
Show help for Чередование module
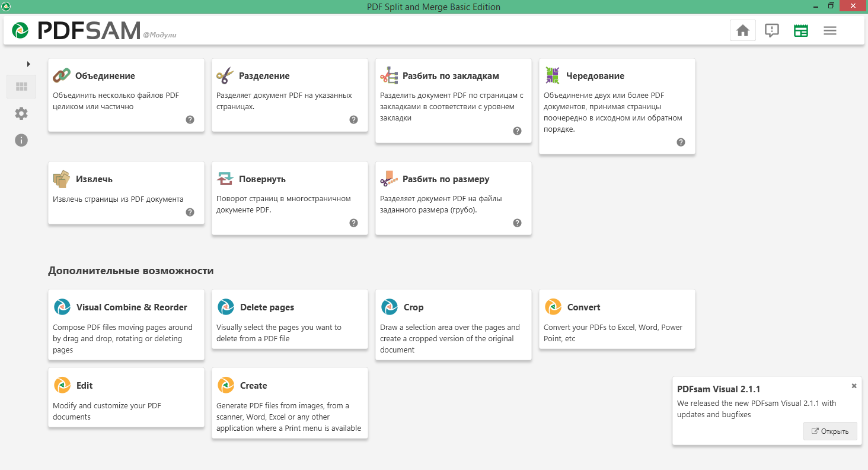[x=681, y=142]
